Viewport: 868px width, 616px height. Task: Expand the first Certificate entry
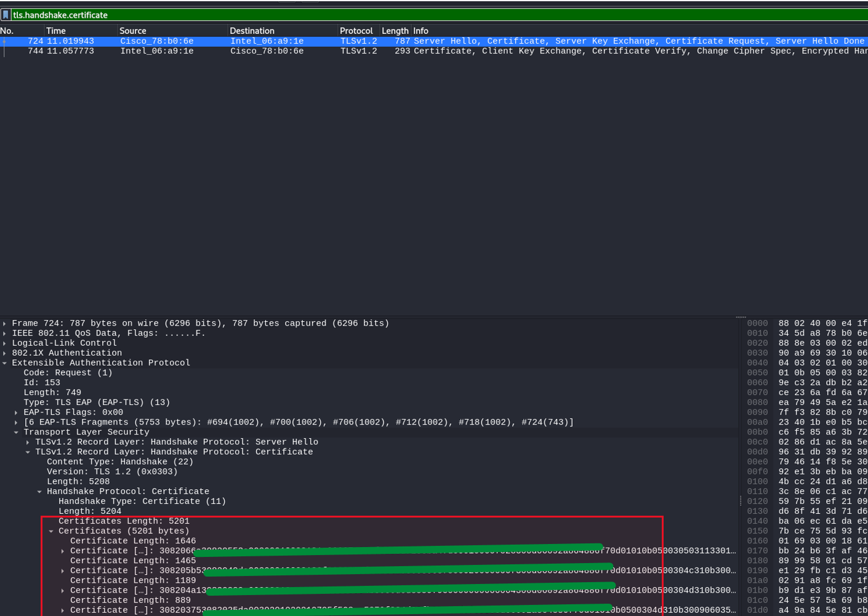point(62,550)
